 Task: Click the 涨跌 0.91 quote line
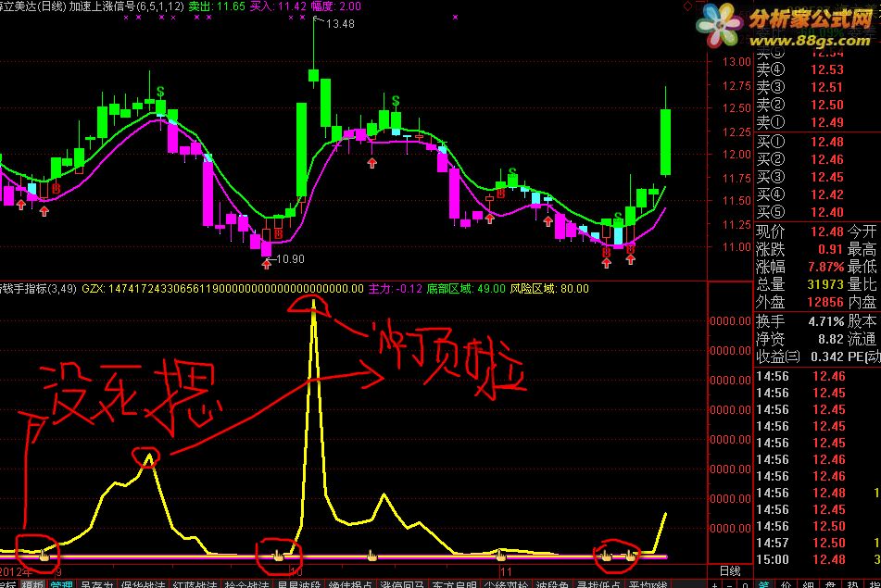(x=799, y=249)
